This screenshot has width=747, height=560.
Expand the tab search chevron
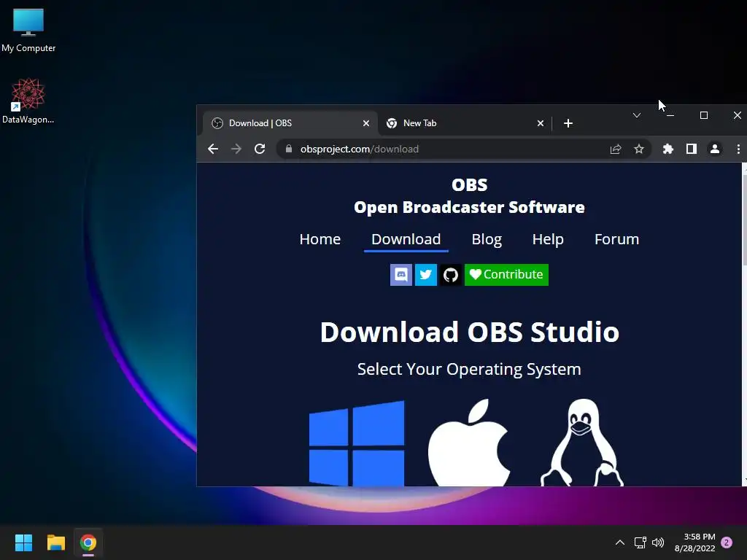pyautogui.click(x=636, y=115)
